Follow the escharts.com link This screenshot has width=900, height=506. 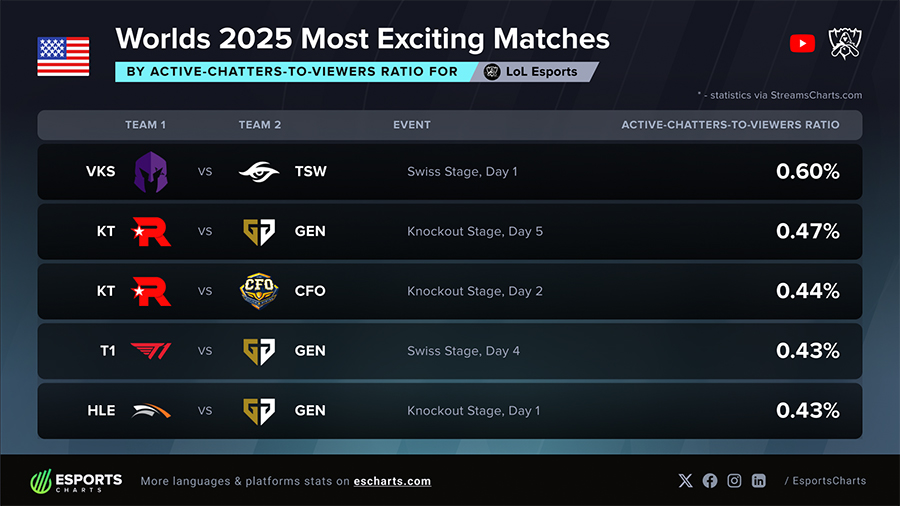point(392,481)
